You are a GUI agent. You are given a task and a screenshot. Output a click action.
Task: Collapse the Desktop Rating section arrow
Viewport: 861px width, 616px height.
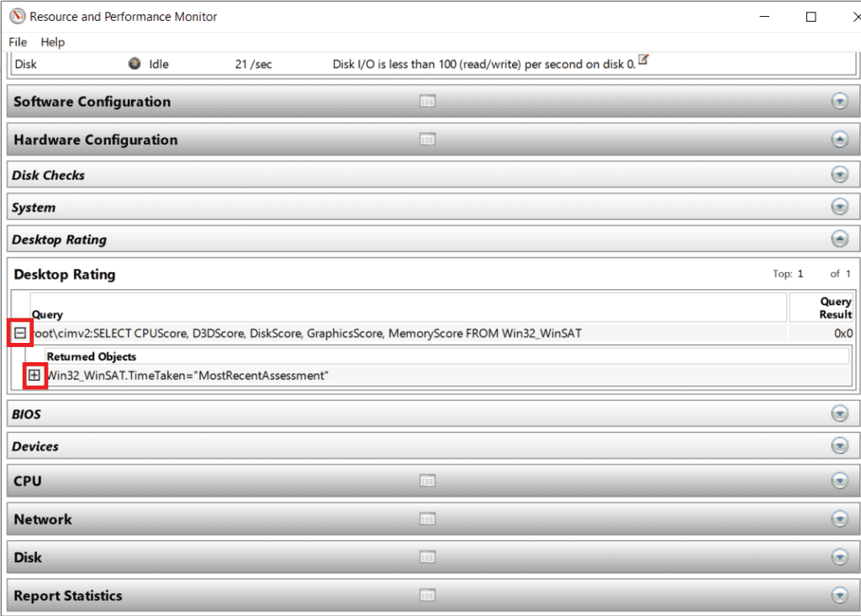[839, 240]
